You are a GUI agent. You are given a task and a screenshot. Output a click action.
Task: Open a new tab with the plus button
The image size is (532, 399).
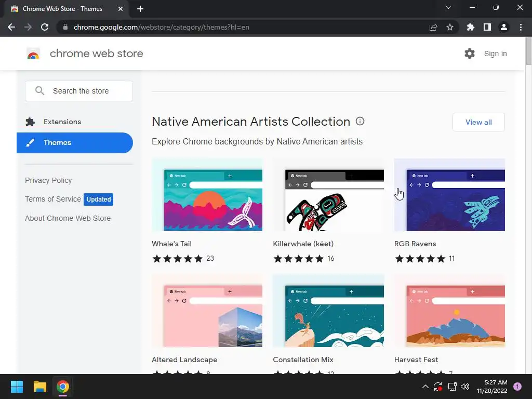(x=140, y=9)
